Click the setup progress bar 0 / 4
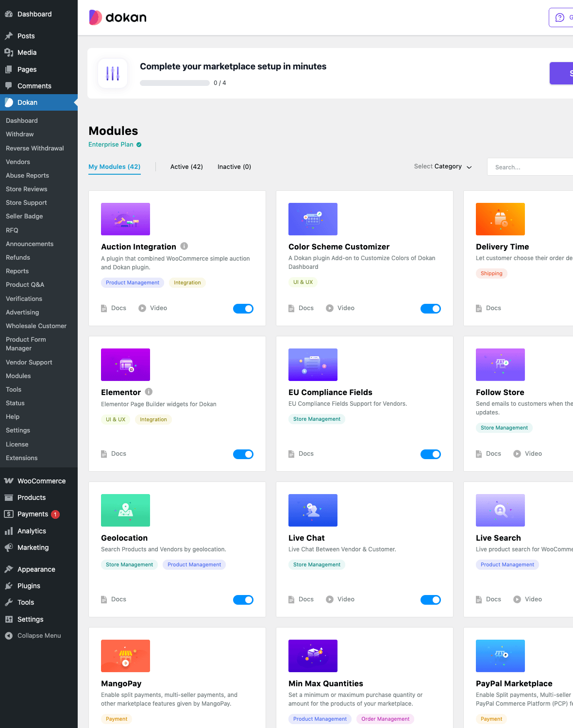 pos(175,83)
